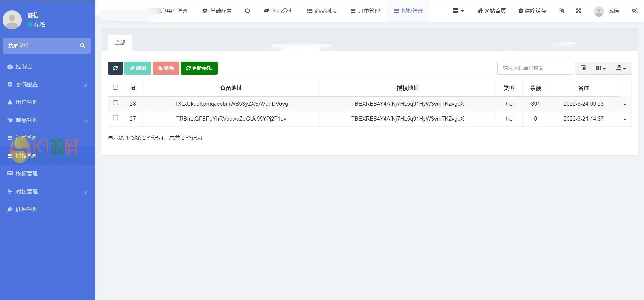Check the checkbox for row Id 28
The image size is (644, 300).
coord(115,103)
